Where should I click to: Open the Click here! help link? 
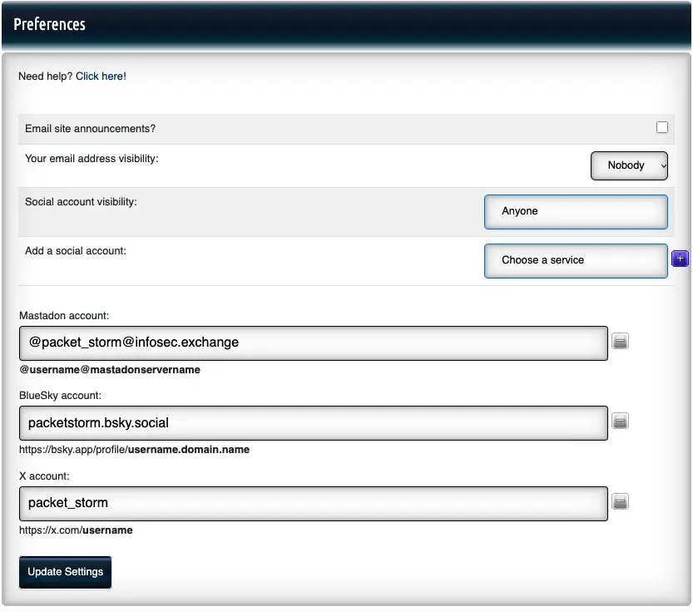101,76
